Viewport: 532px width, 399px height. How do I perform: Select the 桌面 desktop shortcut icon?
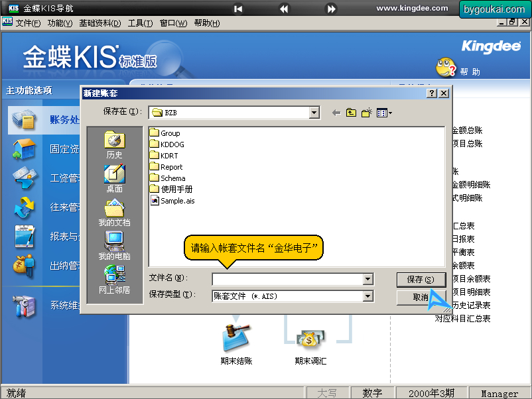pyautogui.click(x=114, y=174)
